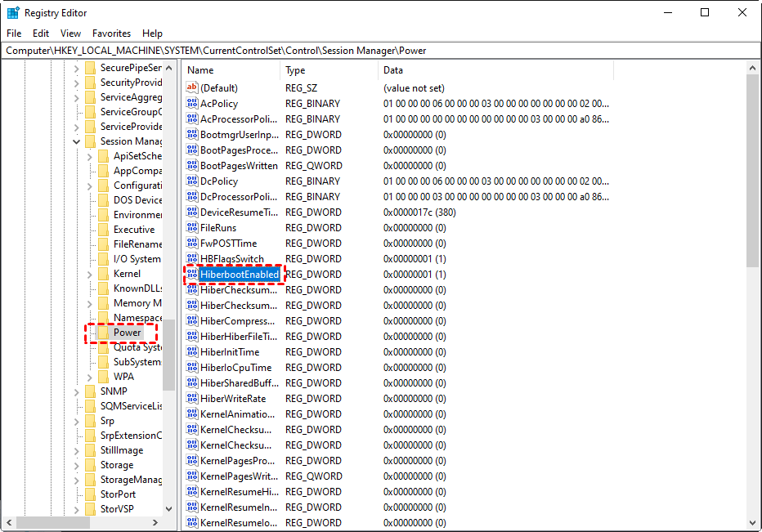This screenshot has height=532, width=762.
Task: Click the HiberInitTime value icon
Action: 192,352
